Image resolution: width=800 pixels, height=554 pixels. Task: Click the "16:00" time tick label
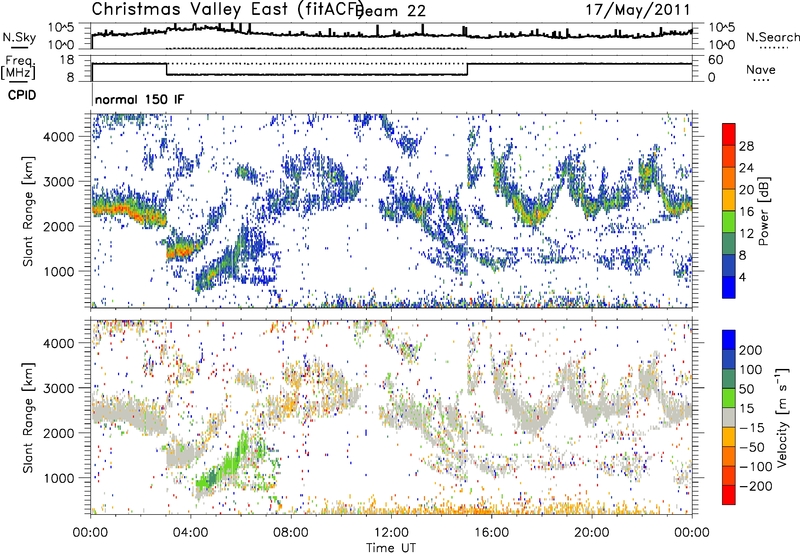[491, 533]
